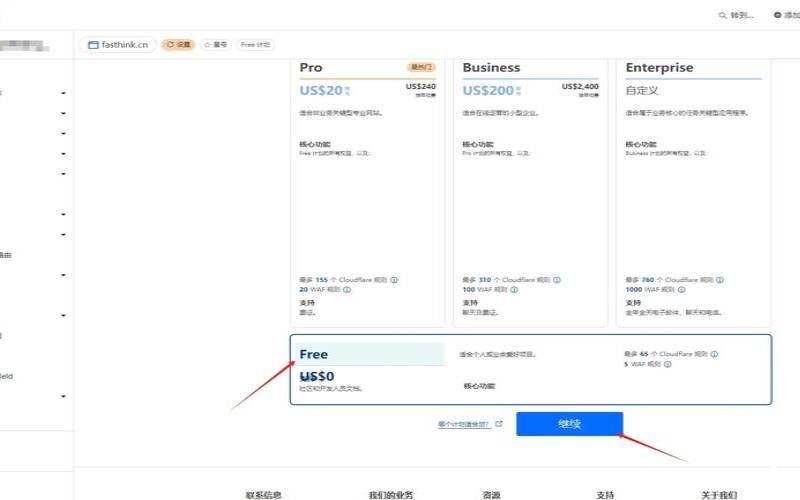Select the Business plan card

click(x=531, y=192)
